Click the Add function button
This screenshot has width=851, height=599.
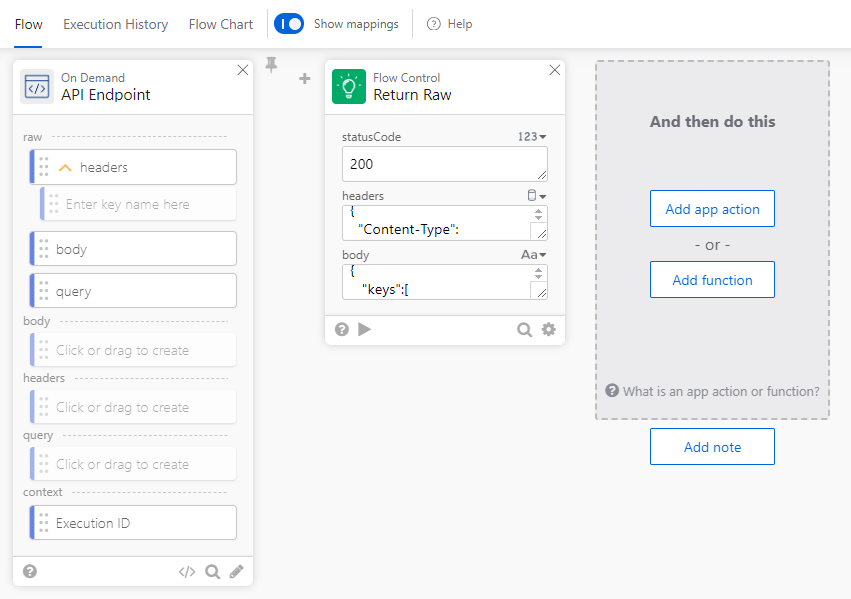(712, 279)
